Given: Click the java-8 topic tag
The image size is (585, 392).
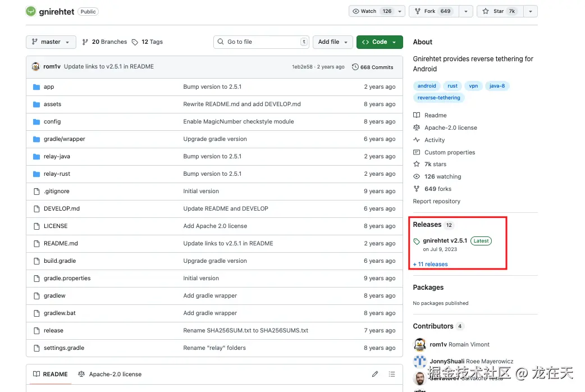Looking at the screenshot, I should tap(497, 86).
